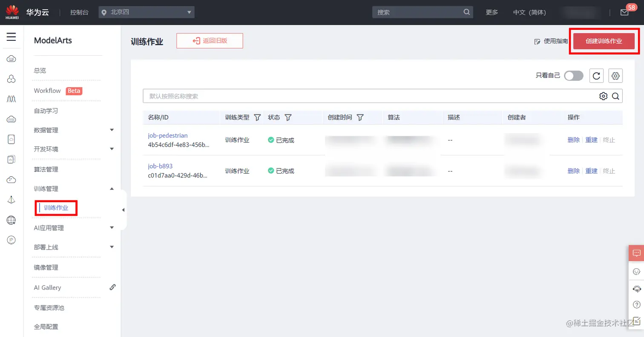Filter by 训练类型 funnel icon
Image resolution: width=644 pixels, height=337 pixels.
[x=257, y=117]
